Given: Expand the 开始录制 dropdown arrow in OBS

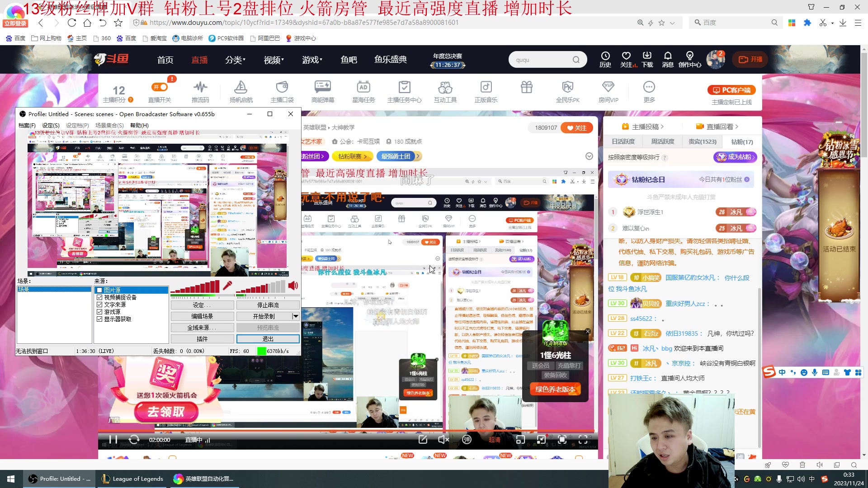Looking at the screenshot, I should 296,316.
